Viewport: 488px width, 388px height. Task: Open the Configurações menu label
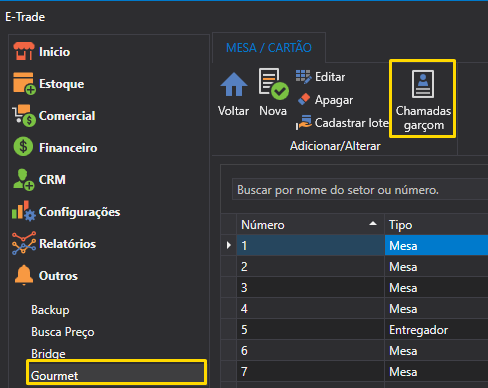[79, 212]
